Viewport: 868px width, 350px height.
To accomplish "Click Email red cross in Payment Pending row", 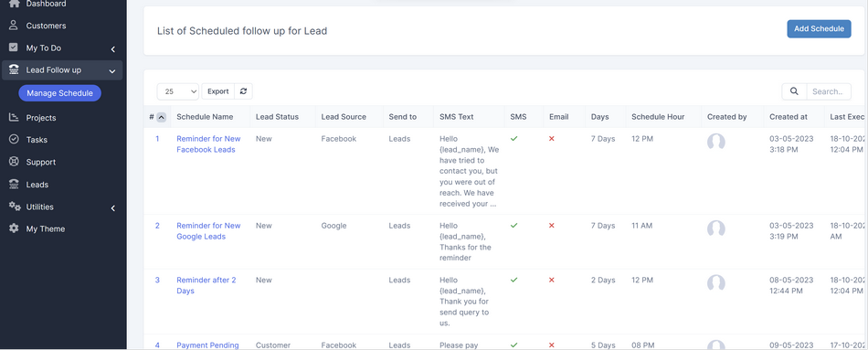I will 551,345.
